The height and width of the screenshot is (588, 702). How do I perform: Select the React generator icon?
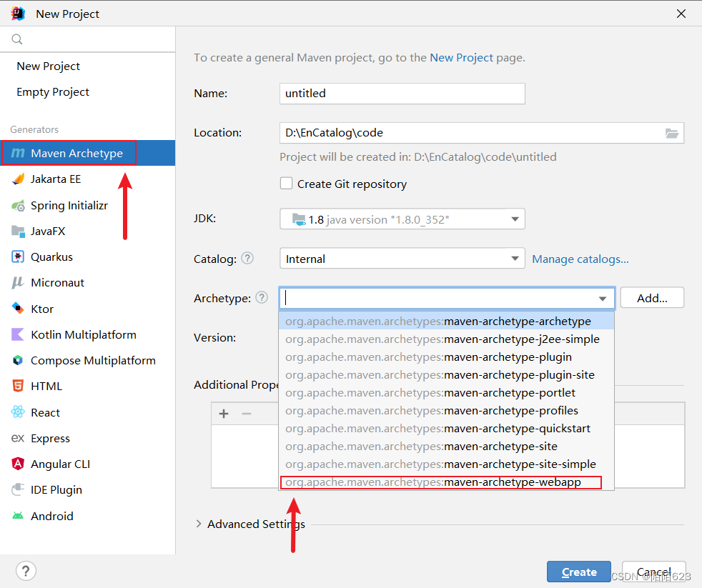pyautogui.click(x=18, y=412)
